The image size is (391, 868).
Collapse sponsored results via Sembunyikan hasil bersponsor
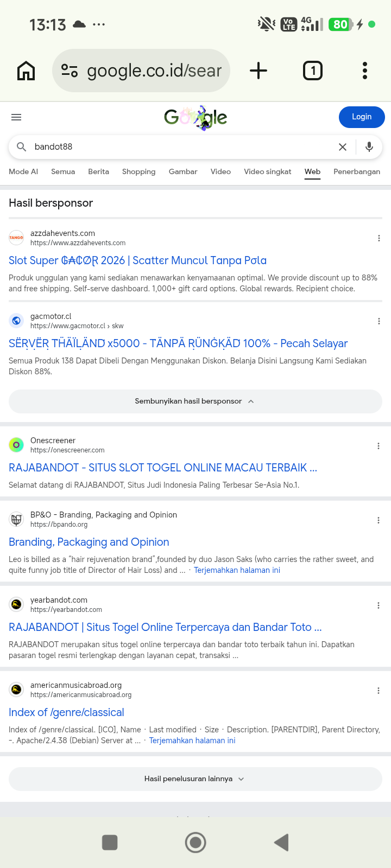195,401
